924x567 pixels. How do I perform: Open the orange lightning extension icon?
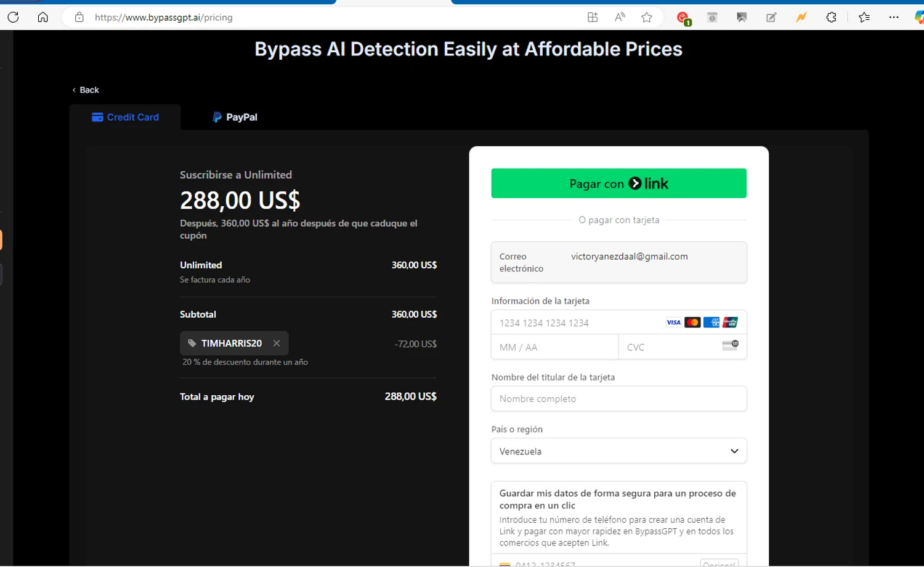click(x=801, y=17)
